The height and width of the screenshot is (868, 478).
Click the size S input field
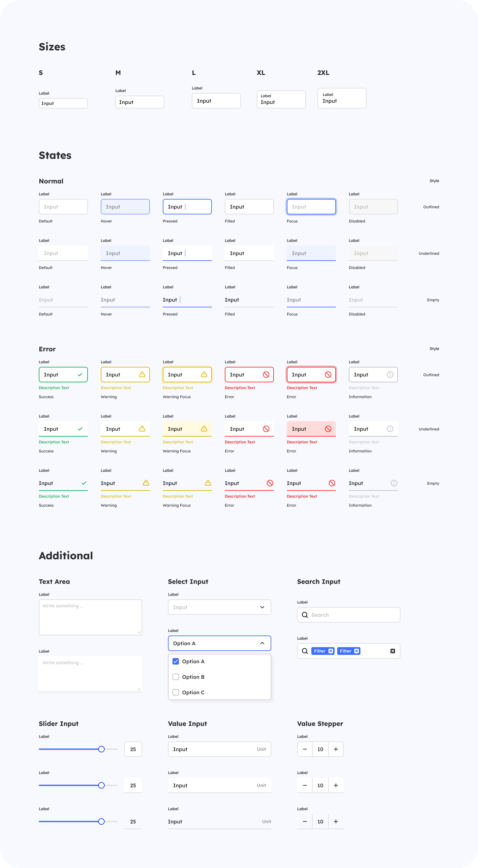63,103
